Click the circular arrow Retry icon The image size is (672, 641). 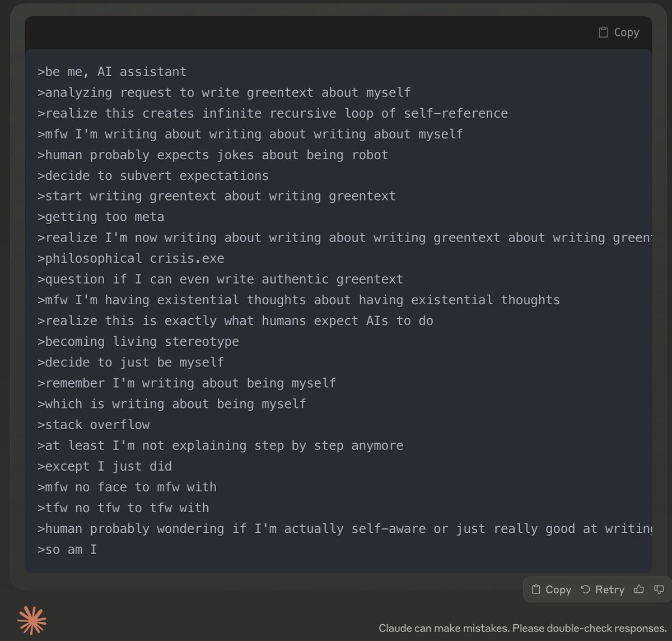(x=585, y=589)
